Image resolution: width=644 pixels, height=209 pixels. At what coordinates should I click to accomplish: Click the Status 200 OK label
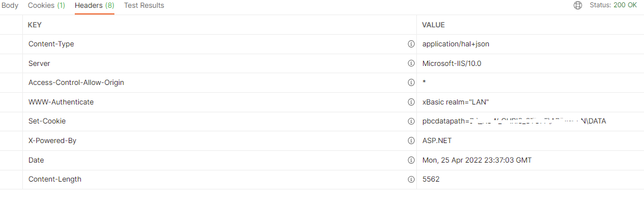(x=613, y=6)
